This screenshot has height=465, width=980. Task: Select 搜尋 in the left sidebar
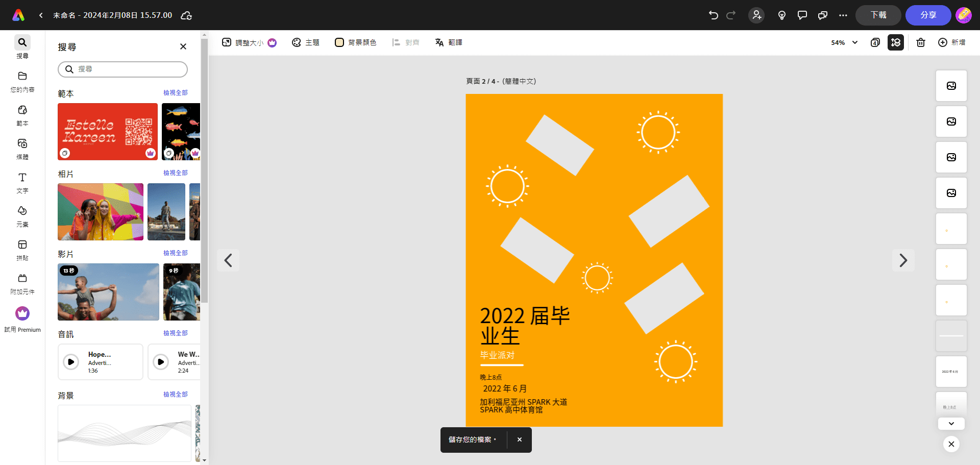pos(22,47)
